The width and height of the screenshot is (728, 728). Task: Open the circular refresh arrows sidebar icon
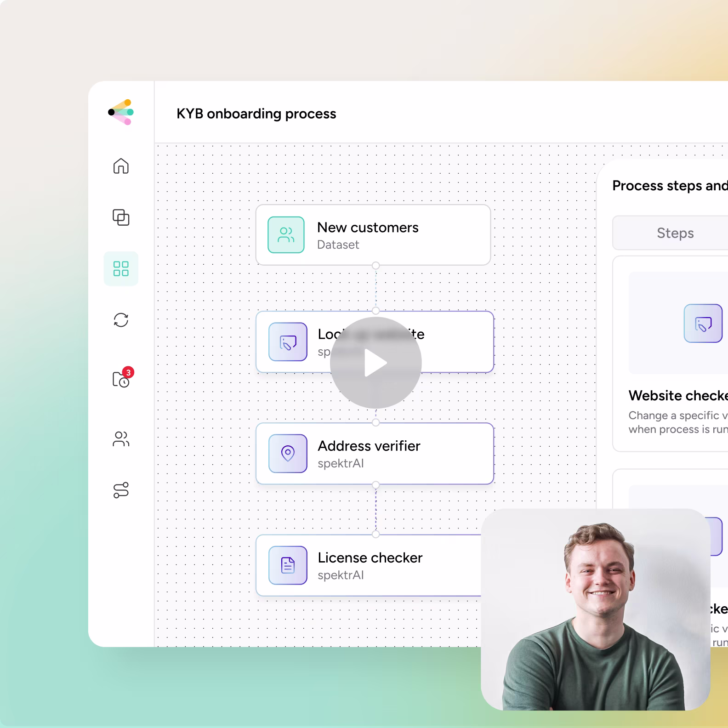coord(121,320)
